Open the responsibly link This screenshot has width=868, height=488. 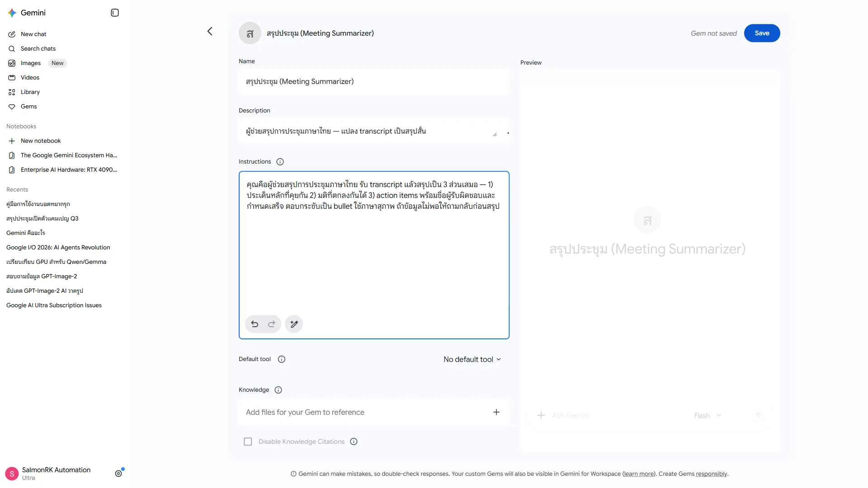tap(712, 474)
